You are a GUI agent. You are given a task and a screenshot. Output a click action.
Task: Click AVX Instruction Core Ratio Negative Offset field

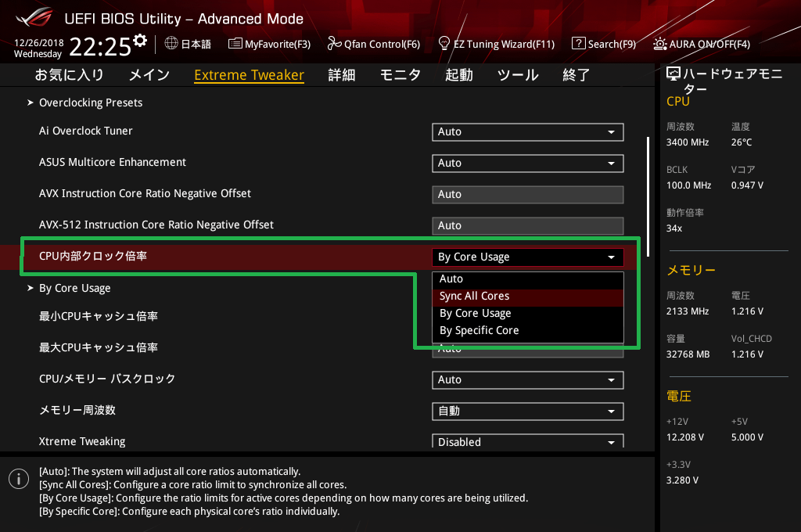click(528, 195)
